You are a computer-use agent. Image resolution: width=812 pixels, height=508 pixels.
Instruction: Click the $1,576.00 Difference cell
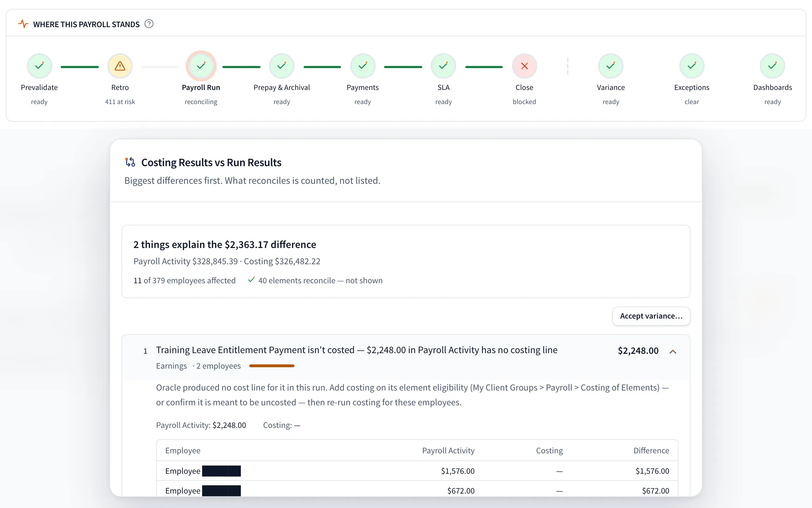coord(652,471)
